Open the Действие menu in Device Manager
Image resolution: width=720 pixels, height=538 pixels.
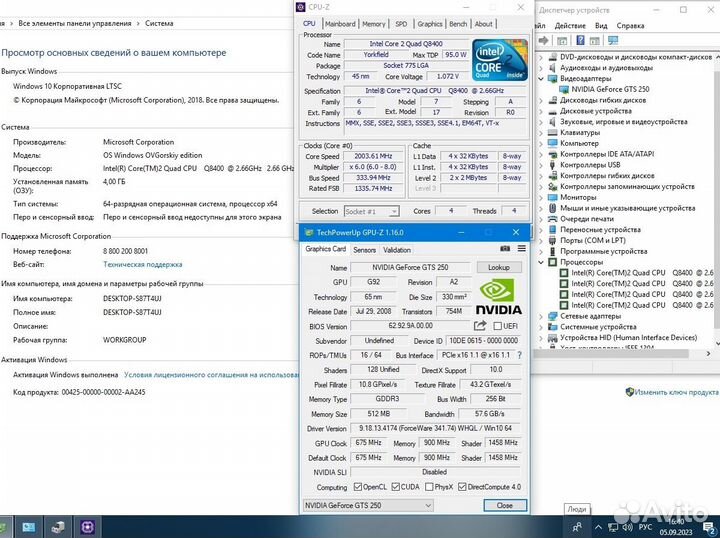570,26
